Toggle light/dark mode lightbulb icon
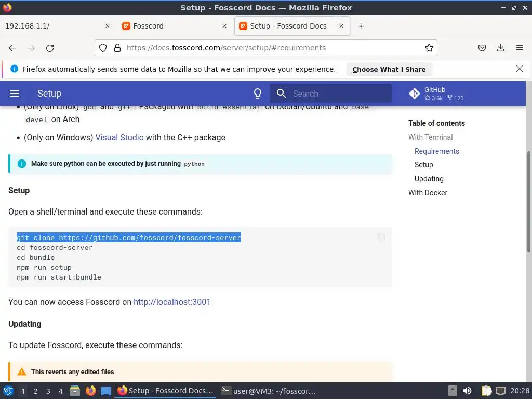Screen dimensions: 532x399 coord(258,94)
